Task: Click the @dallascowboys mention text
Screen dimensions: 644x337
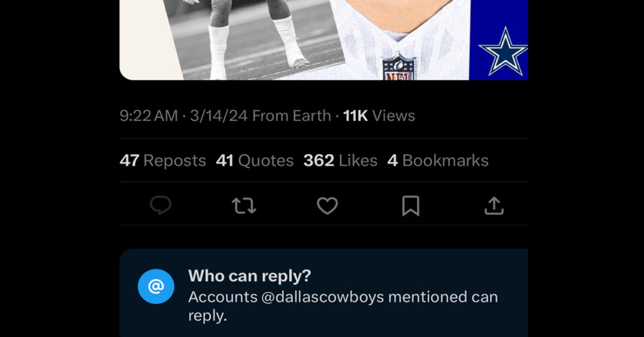Action: (323, 297)
